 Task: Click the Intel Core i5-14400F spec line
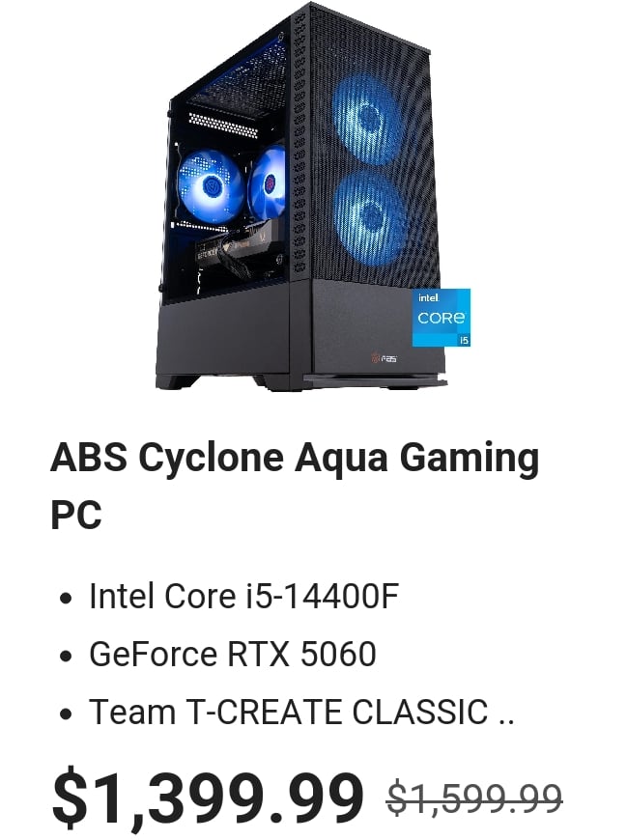point(243,597)
